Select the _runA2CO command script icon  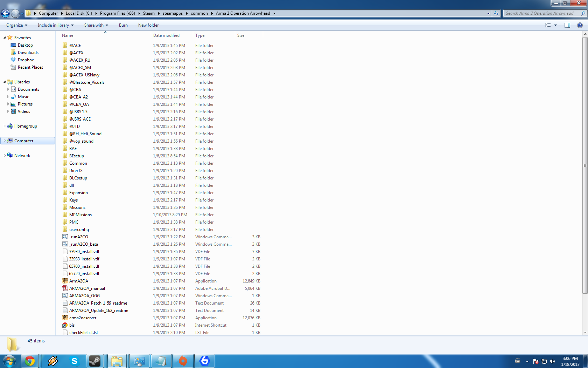pyautogui.click(x=65, y=237)
